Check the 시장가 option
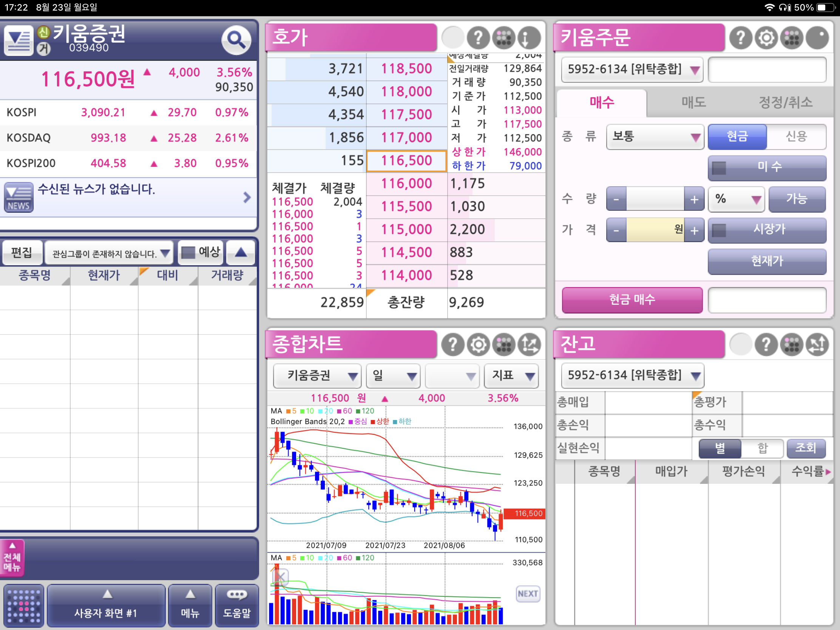 (719, 230)
